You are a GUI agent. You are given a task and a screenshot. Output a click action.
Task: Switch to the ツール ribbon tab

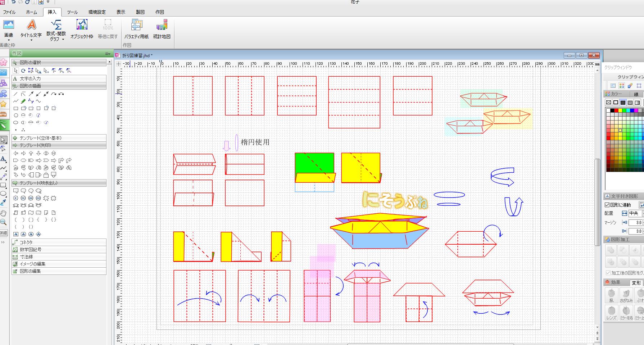coord(72,12)
